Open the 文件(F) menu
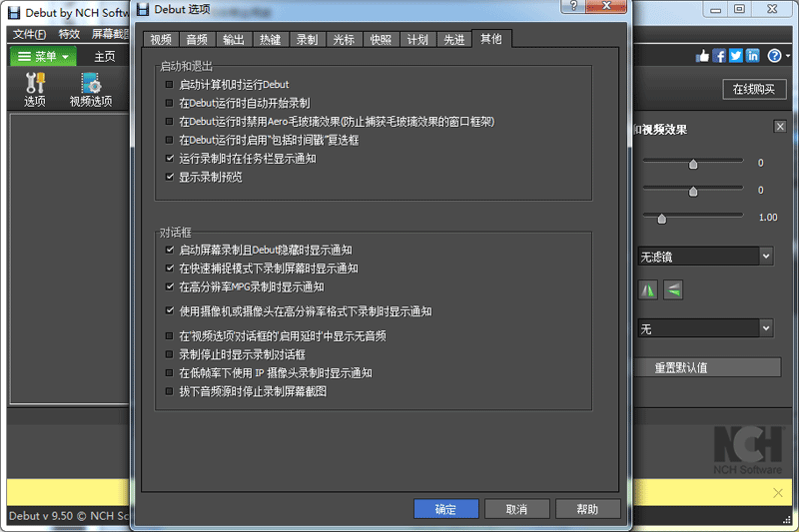 click(30, 34)
